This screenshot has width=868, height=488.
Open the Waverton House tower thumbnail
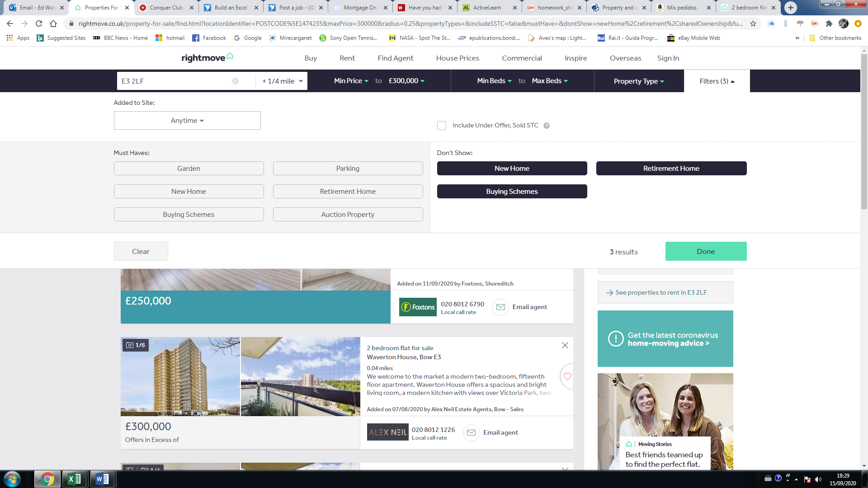point(180,376)
